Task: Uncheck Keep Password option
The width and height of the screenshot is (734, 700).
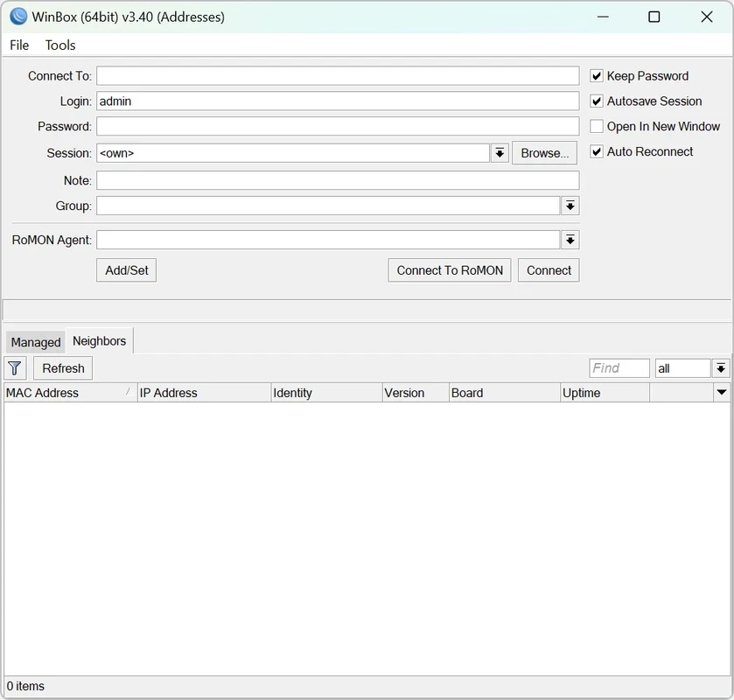Action: click(597, 76)
